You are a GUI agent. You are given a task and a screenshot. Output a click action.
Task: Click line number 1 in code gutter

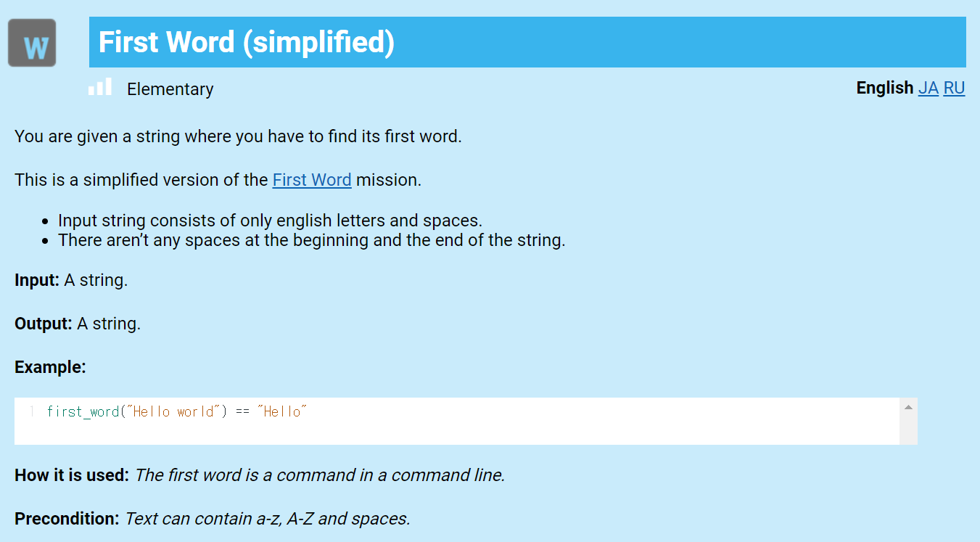[31, 412]
